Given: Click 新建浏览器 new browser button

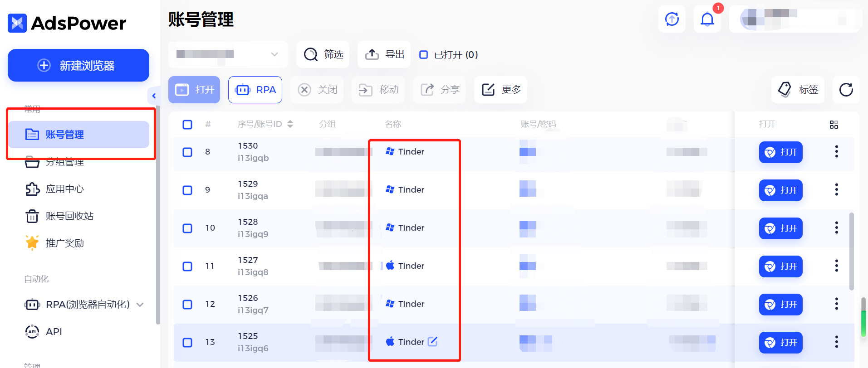Looking at the screenshot, I should [x=78, y=65].
